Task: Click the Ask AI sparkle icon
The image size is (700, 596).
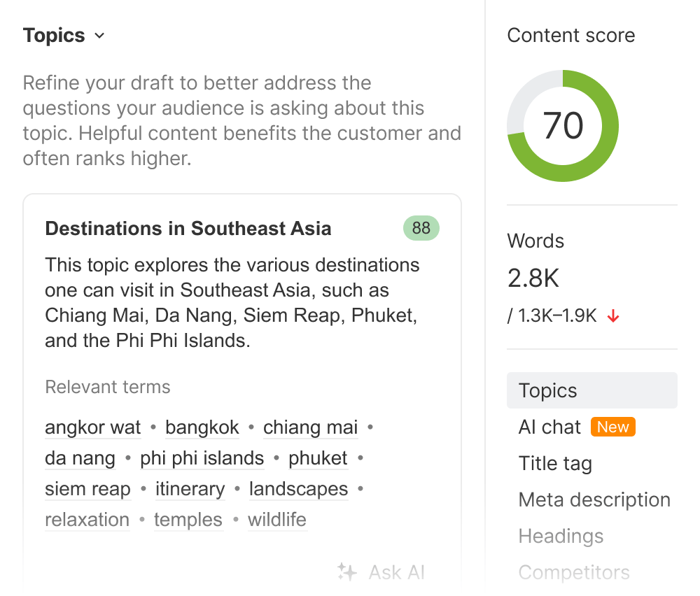Action: tap(347, 572)
